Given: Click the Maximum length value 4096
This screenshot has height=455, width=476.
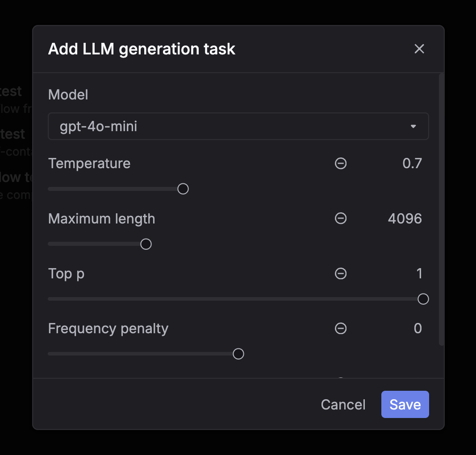Looking at the screenshot, I should click(405, 218).
